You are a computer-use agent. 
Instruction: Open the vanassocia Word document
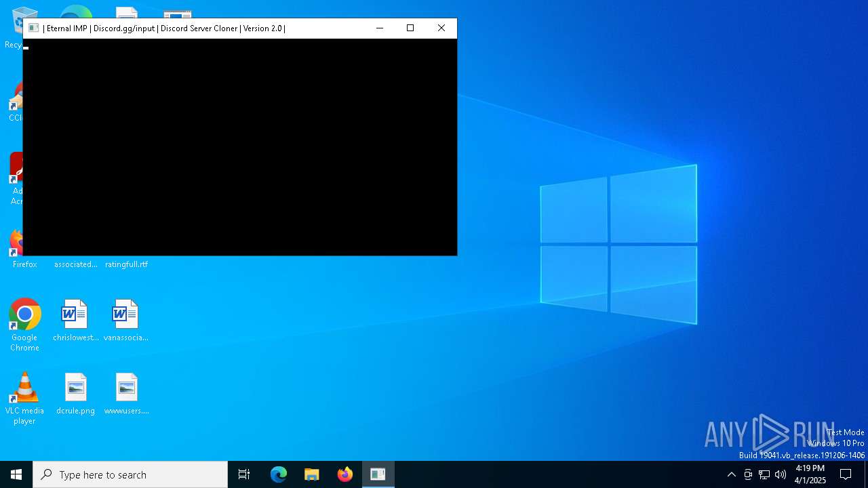(126, 321)
